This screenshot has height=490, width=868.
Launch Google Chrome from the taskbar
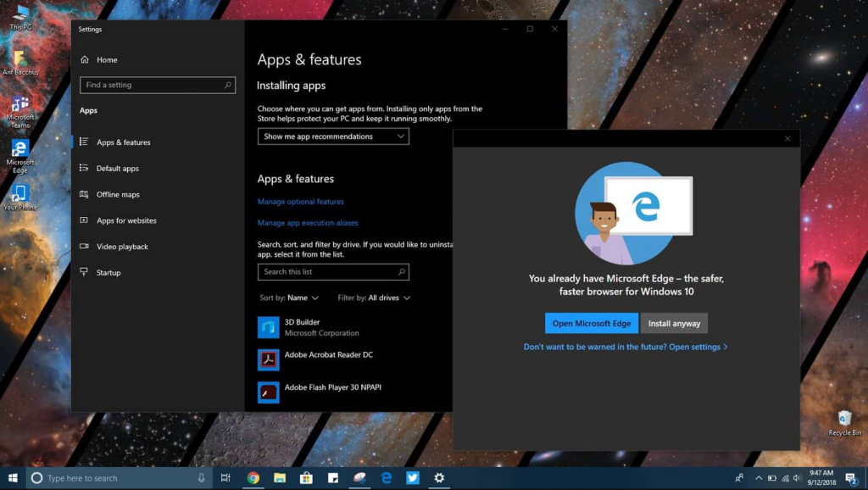(x=253, y=478)
